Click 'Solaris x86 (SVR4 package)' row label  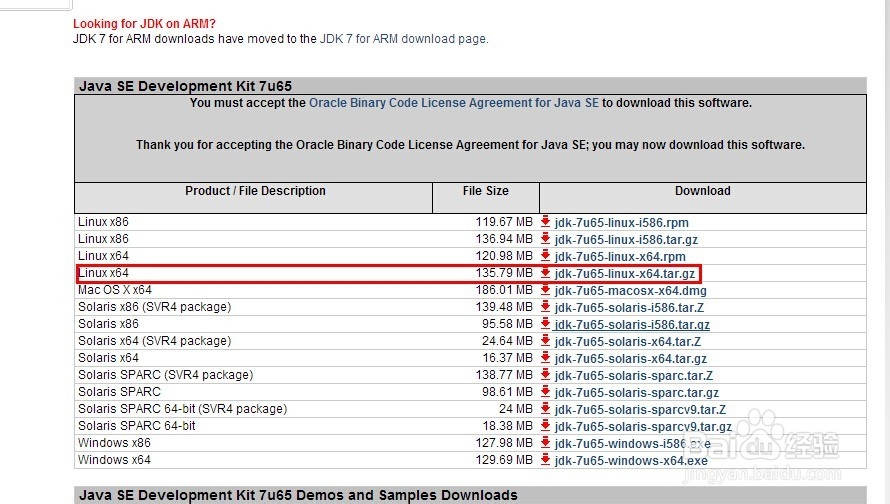[x=154, y=307]
